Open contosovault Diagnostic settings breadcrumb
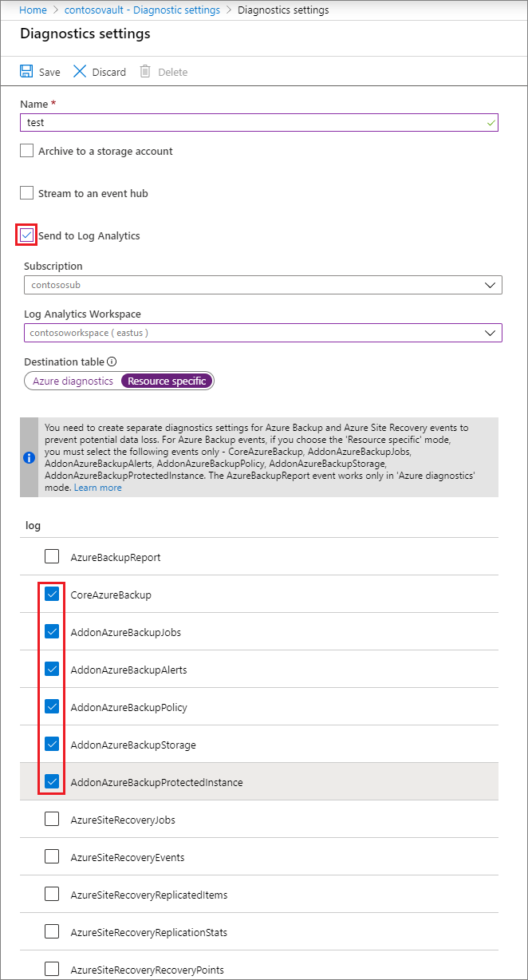 tap(142, 10)
